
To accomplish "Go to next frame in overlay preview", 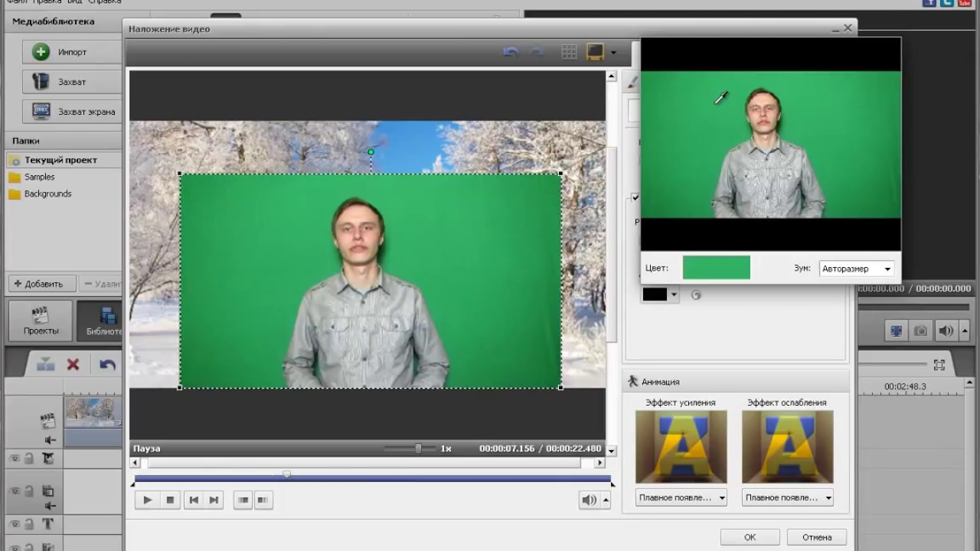I will coord(214,500).
